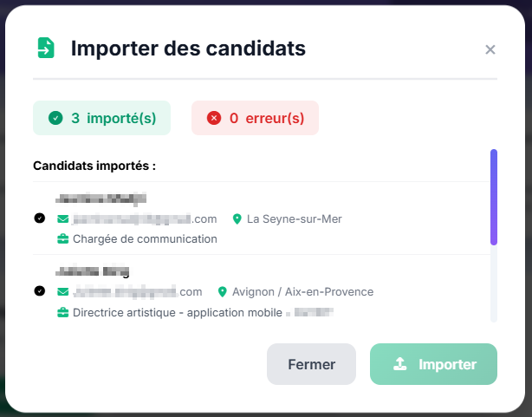This screenshot has height=417, width=532.
Task: Click the upload arrow icon in the Importer button
Action: [399, 364]
